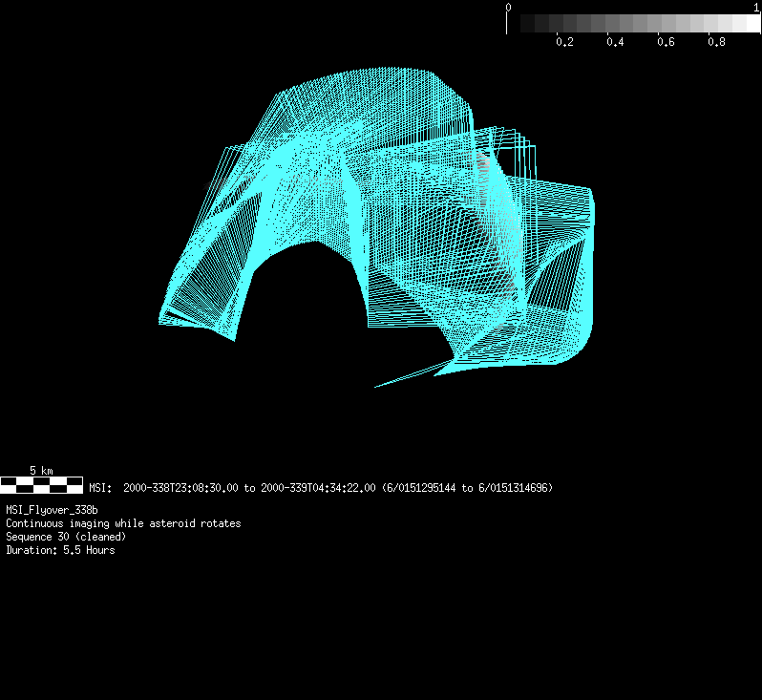Click the 1 maximum marker above colorbar
The height and width of the screenshot is (700, 762).
[756, 7]
